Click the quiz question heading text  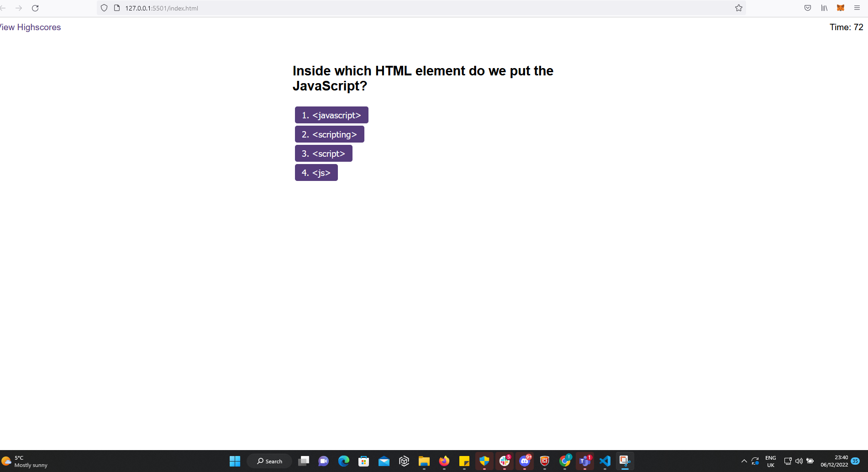(x=423, y=78)
